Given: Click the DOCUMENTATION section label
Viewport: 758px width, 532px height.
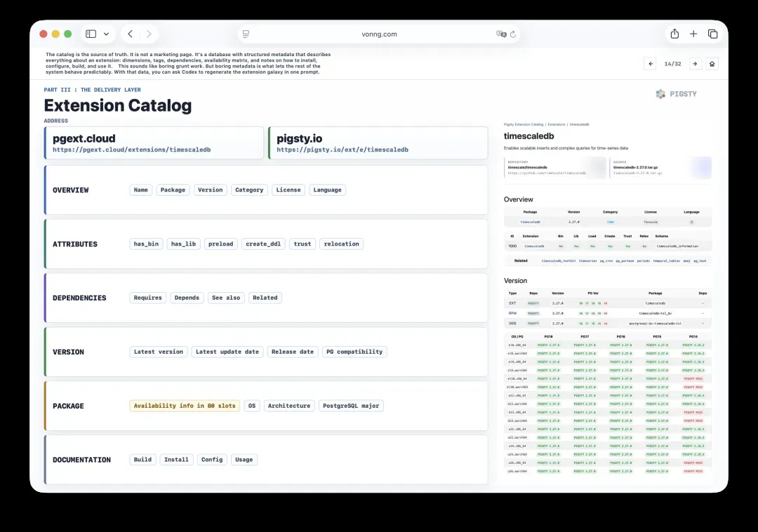Looking at the screenshot, I should [81, 460].
